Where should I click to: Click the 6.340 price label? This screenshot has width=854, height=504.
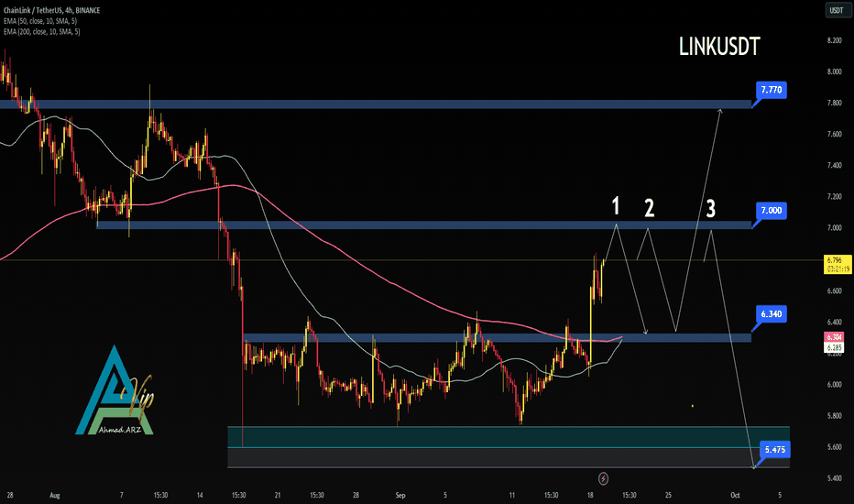[772, 313]
